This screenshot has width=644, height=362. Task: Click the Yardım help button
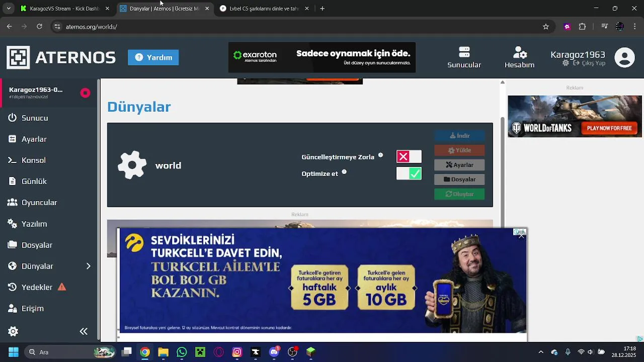pyautogui.click(x=153, y=57)
